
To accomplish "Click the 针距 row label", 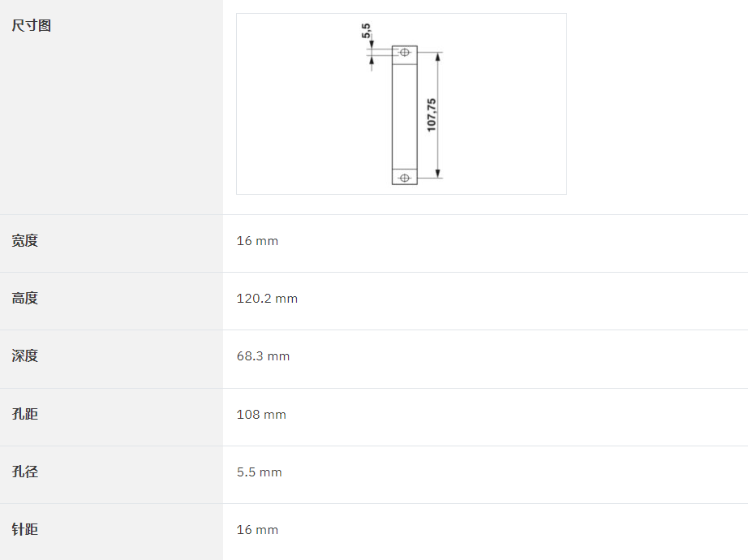I will point(25,529).
